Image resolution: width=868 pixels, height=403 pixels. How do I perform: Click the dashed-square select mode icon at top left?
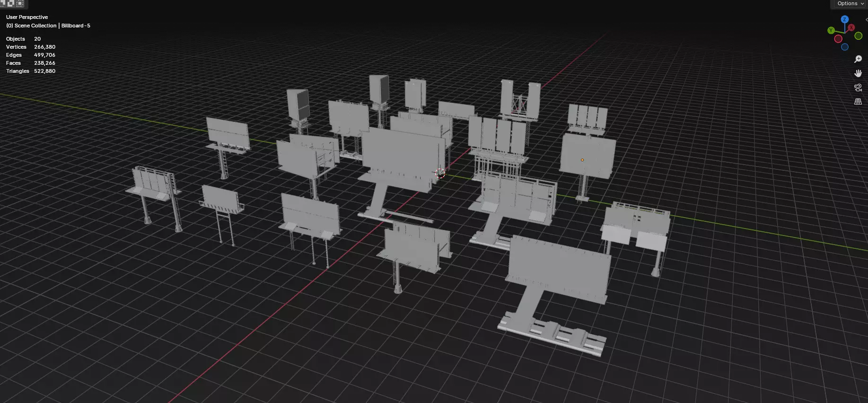(x=20, y=4)
